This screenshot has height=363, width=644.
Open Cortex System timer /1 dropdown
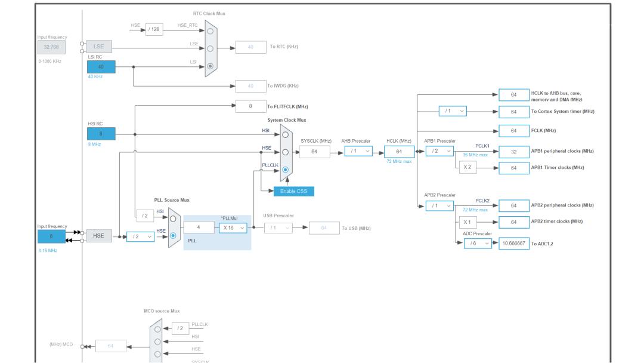click(453, 111)
